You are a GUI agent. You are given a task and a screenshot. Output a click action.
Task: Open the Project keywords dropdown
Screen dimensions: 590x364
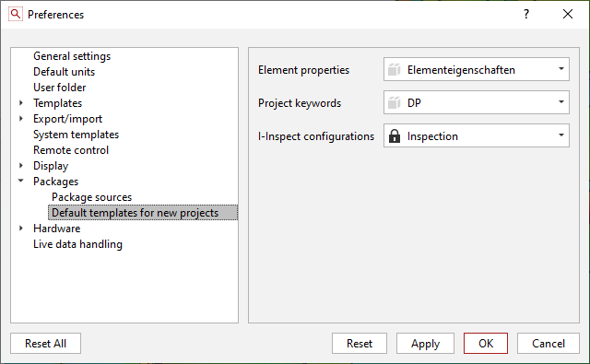coord(477,102)
